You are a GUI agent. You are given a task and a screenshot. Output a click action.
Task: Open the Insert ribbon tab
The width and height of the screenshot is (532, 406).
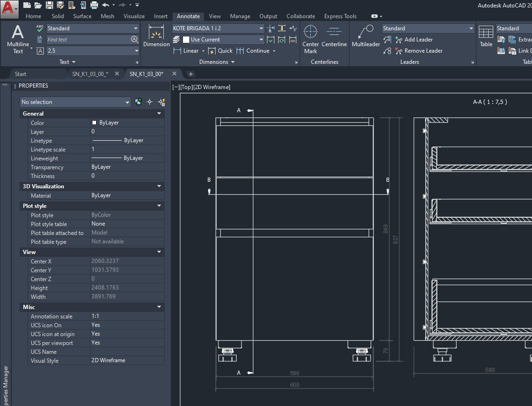(161, 16)
